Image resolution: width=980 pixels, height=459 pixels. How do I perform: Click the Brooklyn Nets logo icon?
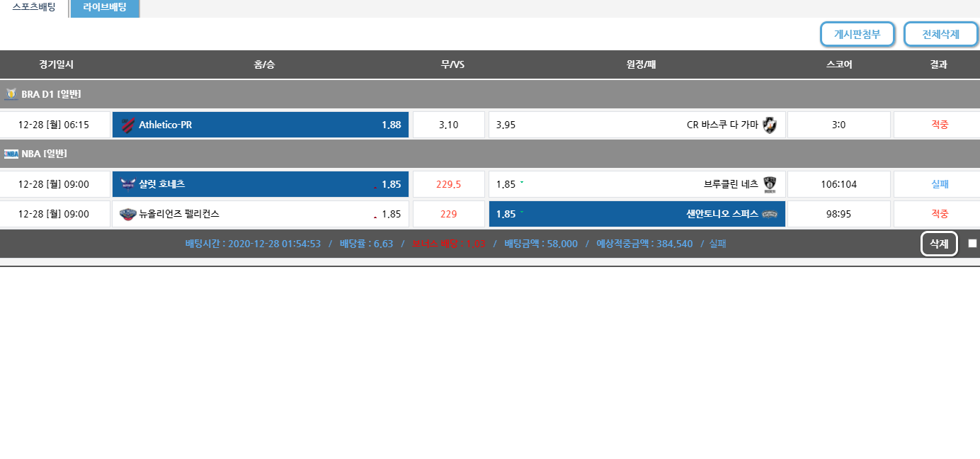pyautogui.click(x=770, y=185)
